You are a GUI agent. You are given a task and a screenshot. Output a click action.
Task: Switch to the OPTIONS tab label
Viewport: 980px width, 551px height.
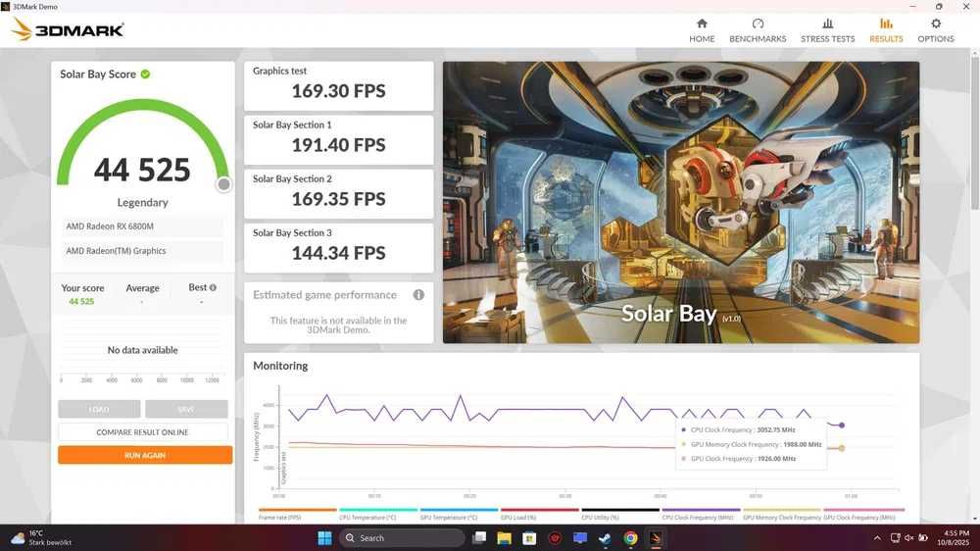pyautogui.click(x=936, y=39)
